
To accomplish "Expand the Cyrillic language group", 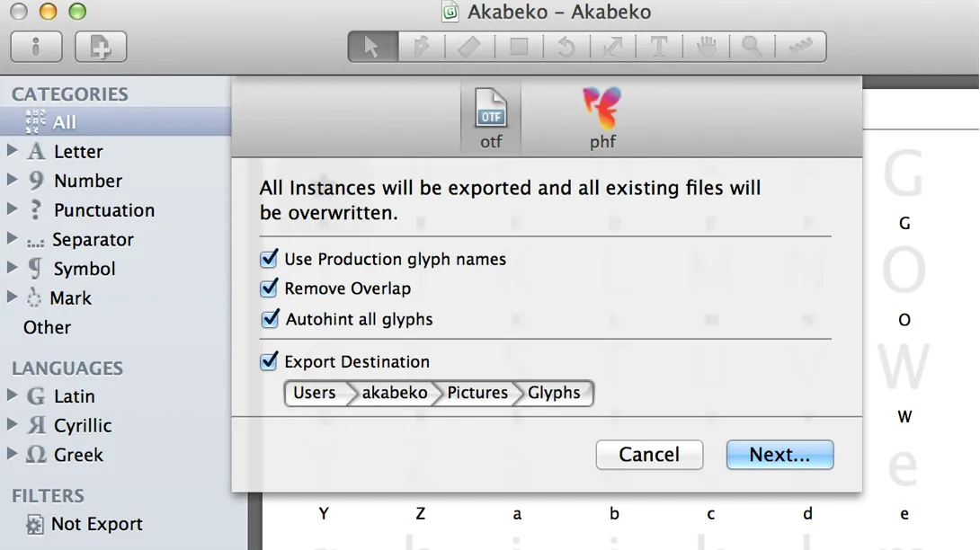I will 13,425.
